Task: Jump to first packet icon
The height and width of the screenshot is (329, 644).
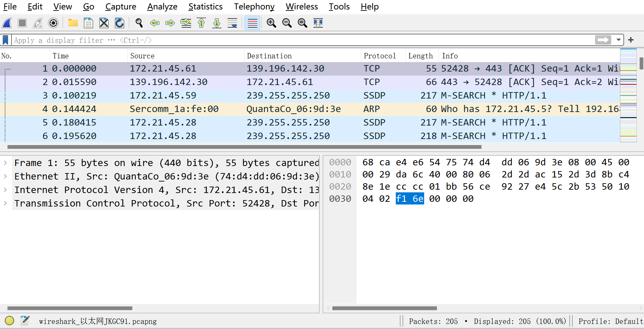Action: click(x=201, y=23)
